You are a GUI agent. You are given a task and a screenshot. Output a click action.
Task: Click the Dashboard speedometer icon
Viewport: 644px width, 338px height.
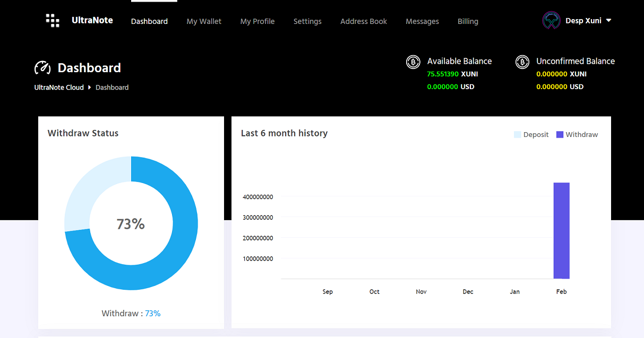point(42,68)
